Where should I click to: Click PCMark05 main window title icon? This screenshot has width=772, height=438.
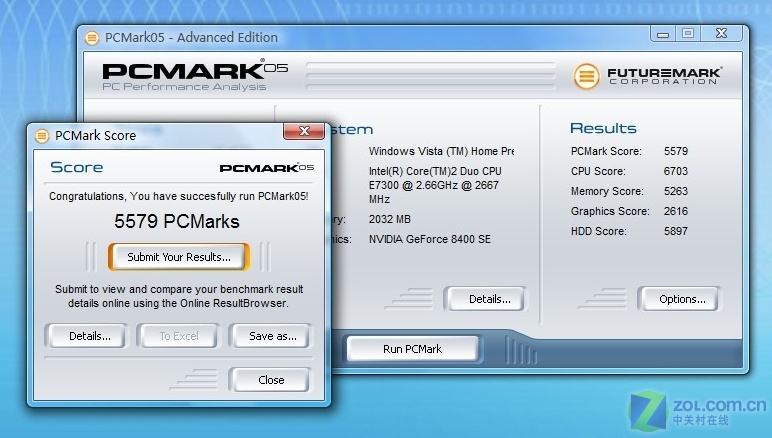[x=92, y=38]
